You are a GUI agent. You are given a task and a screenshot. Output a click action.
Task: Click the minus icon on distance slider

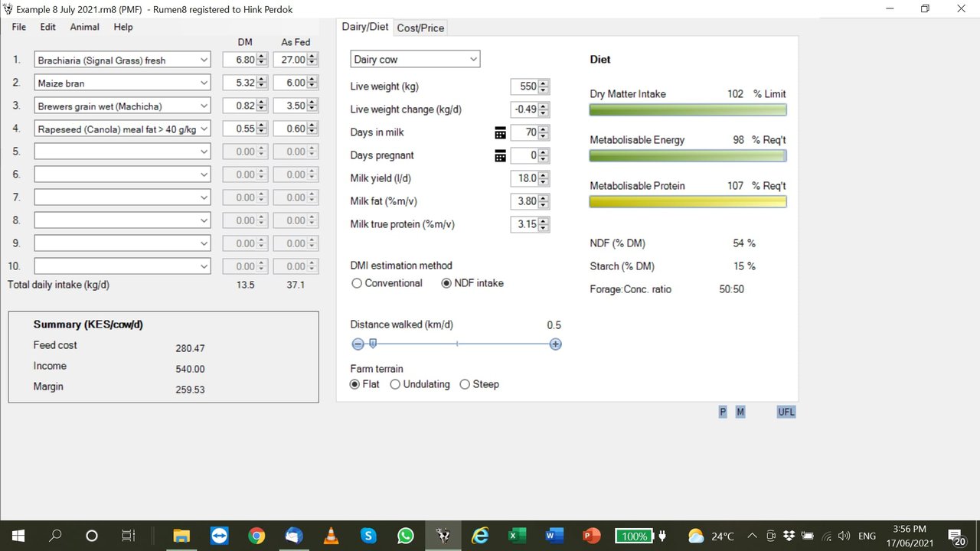pyautogui.click(x=358, y=344)
